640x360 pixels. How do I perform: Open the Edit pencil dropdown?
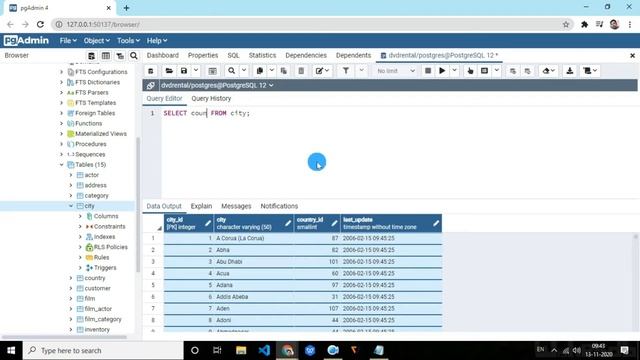322,71
